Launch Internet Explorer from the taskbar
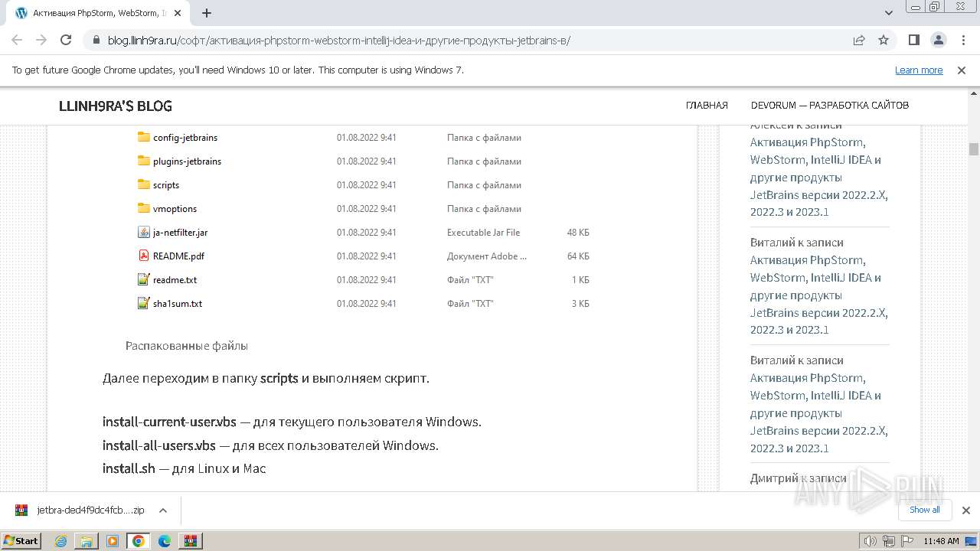Screen dimensions: 980x551 60,541
